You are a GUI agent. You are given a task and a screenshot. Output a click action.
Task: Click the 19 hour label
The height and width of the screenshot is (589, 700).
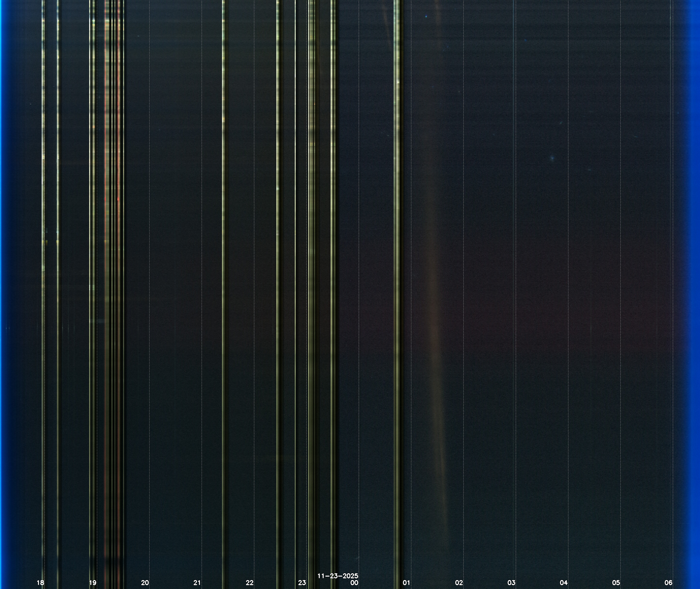click(x=92, y=583)
